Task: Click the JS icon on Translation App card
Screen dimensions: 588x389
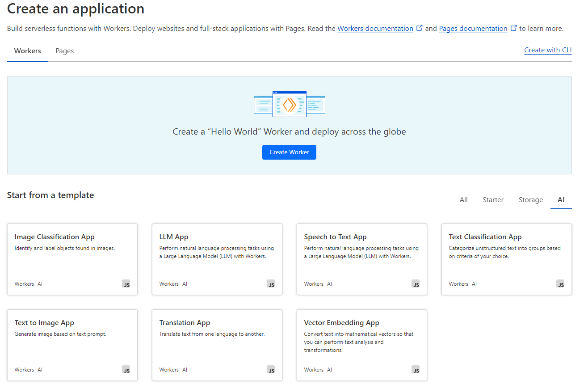Action: pyautogui.click(x=271, y=370)
